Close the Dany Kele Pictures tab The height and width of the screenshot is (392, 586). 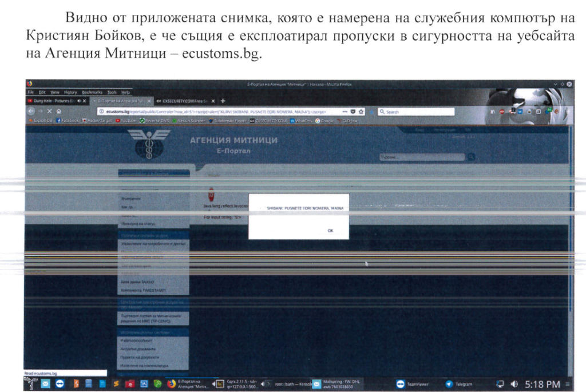pos(85,101)
